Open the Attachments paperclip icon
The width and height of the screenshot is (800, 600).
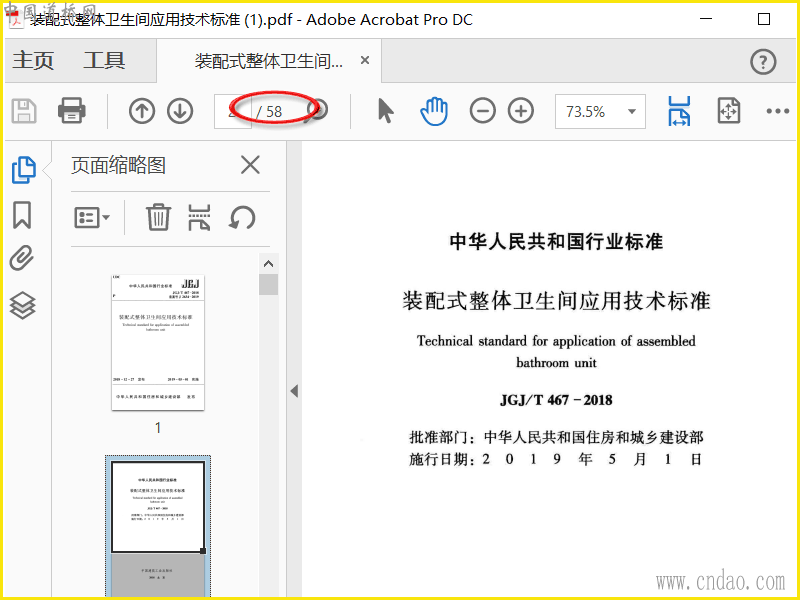(22, 258)
